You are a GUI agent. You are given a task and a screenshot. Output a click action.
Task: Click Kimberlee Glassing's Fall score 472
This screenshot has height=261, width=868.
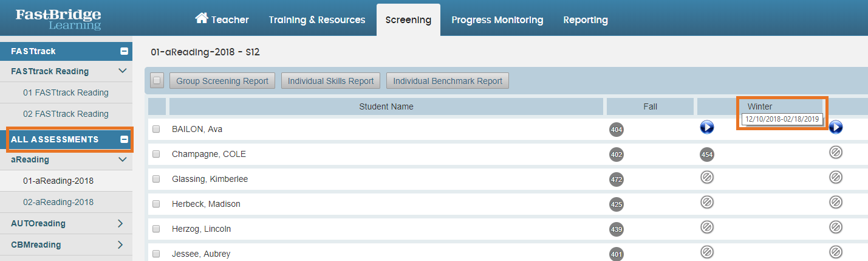coord(617,179)
